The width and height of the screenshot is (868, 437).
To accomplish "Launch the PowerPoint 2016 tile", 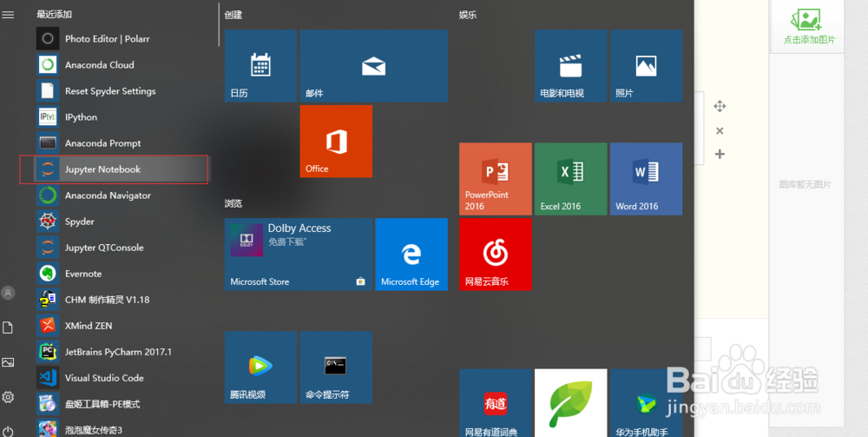I will tap(496, 179).
